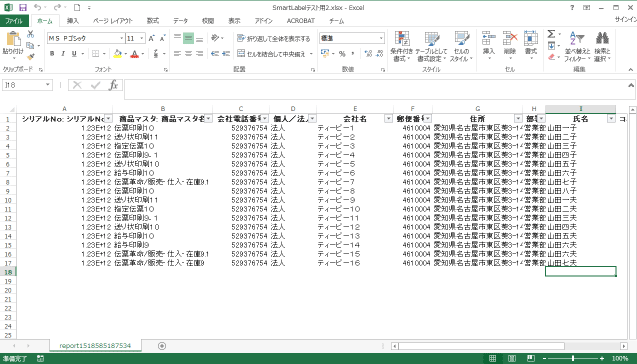Cut selection with the scissors icon
The width and height of the screenshot is (637, 364).
pos(30,35)
